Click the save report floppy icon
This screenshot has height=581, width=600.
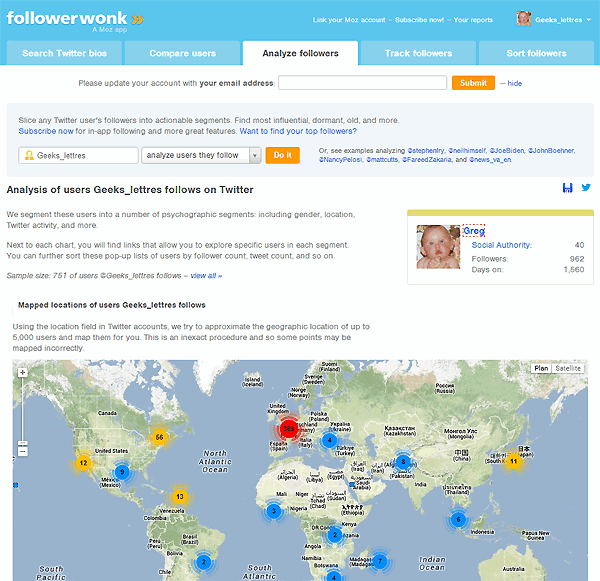[567, 188]
